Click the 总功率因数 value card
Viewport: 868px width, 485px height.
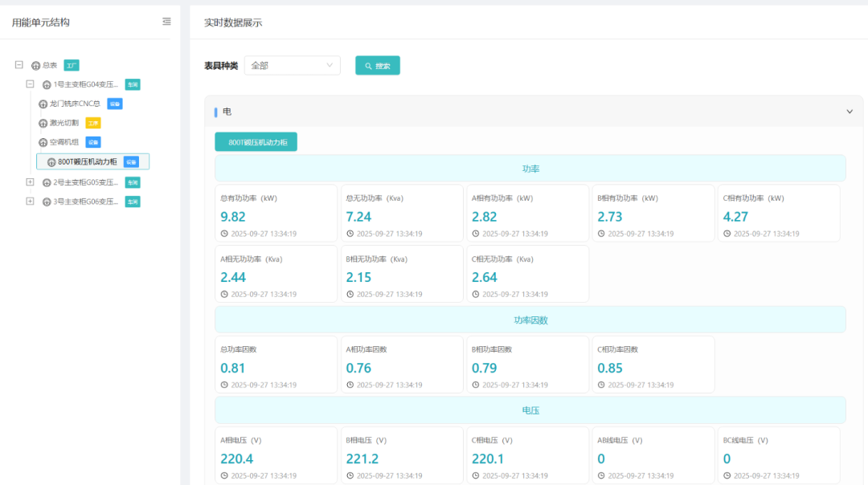click(276, 365)
